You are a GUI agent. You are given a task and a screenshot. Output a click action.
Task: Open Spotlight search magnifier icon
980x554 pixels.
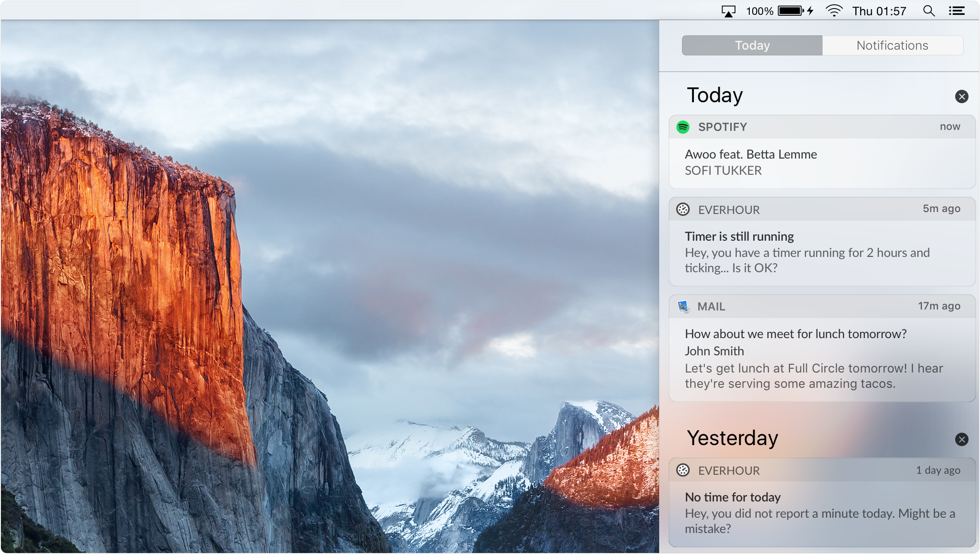929,11
